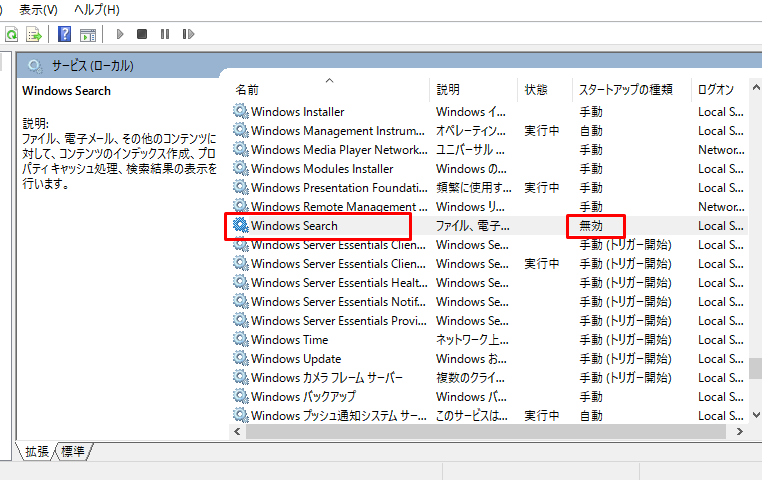Click 実行中 status of Windows Presentation Foundation

click(x=541, y=188)
